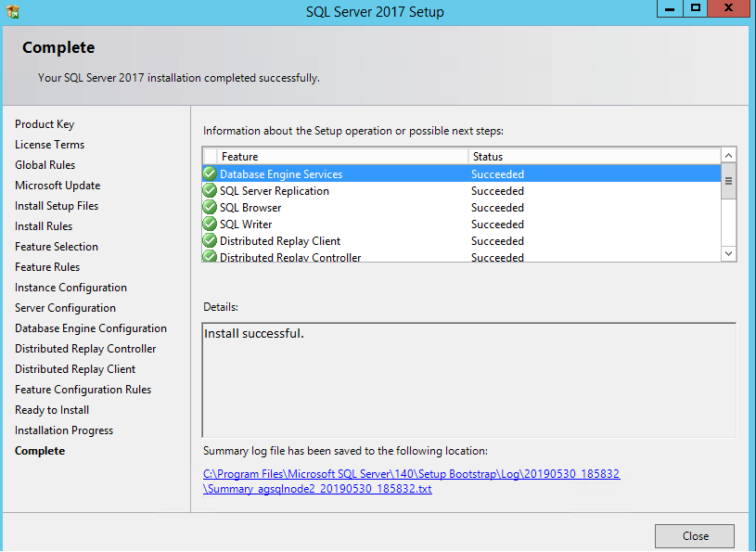The height and width of the screenshot is (552, 756).
Task: Minimize the SQL Server 2017 Setup window
Action: [670, 8]
